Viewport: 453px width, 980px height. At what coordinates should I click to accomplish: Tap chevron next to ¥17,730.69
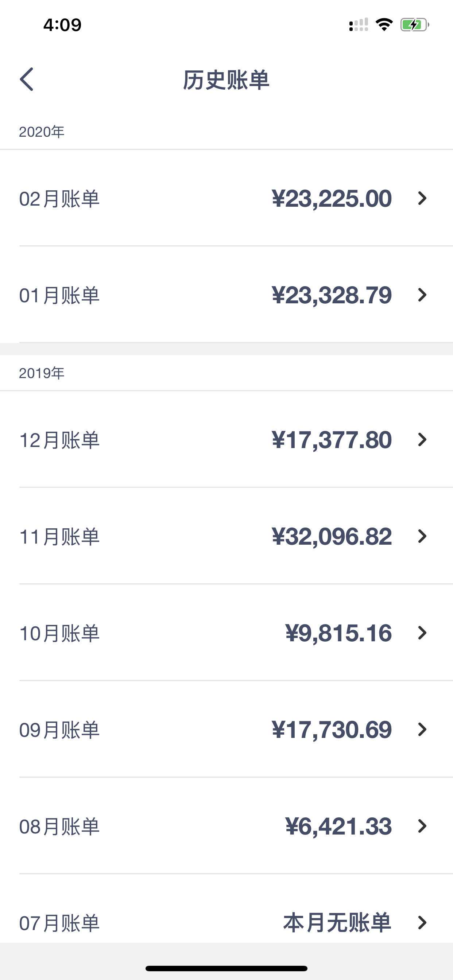pyautogui.click(x=422, y=729)
